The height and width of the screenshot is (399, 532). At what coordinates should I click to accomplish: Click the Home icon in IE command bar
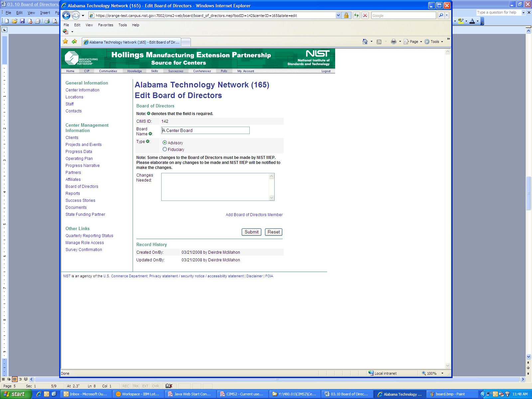(x=365, y=42)
